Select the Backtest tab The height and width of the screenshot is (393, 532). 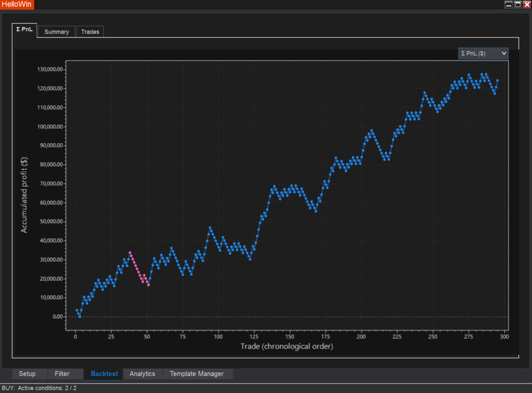pos(104,374)
